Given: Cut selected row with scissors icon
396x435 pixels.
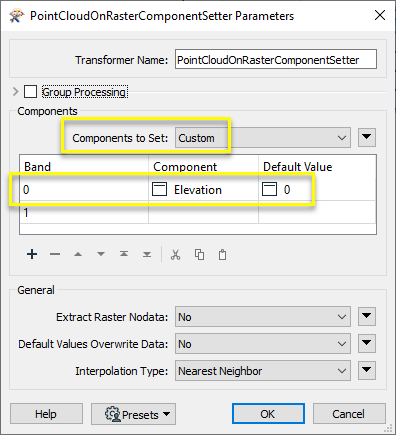Looking at the screenshot, I should tap(175, 255).
